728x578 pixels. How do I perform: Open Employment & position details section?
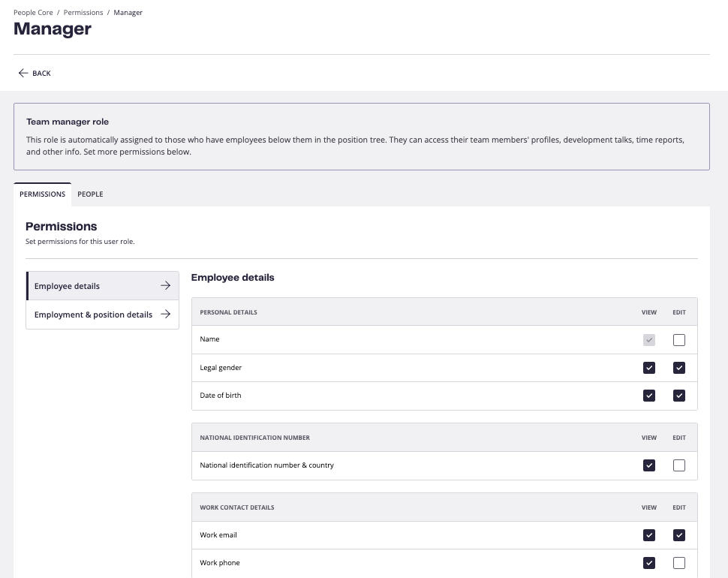point(103,315)
